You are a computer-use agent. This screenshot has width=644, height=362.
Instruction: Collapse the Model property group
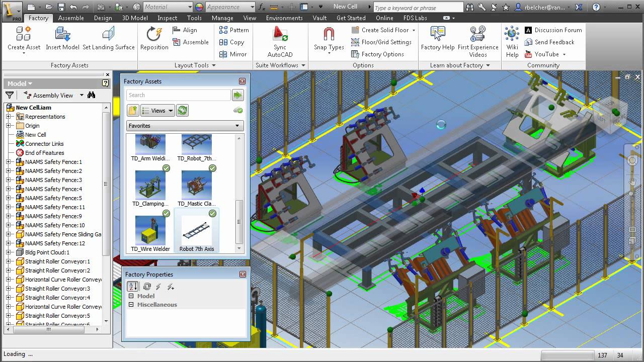point(131,296)
